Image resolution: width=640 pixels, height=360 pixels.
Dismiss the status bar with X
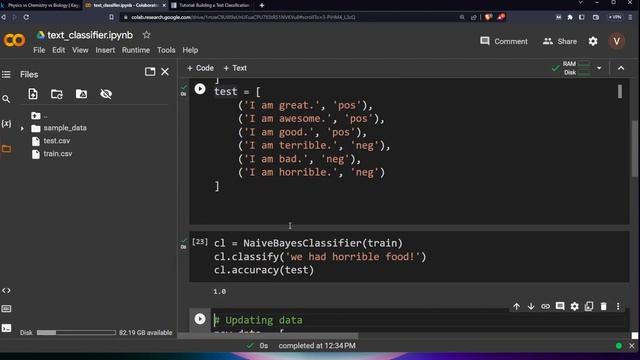631,346
